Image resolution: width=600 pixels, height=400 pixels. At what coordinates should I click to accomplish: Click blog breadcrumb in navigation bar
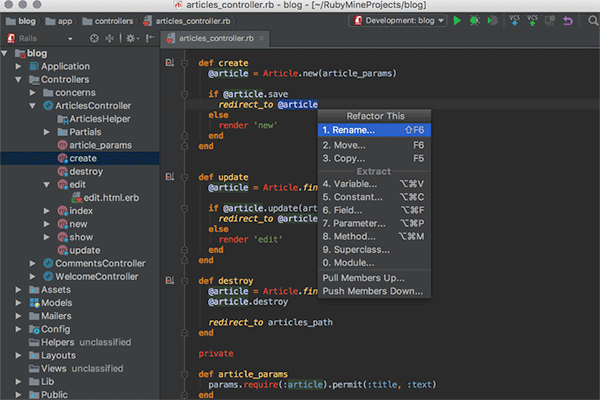21,21
